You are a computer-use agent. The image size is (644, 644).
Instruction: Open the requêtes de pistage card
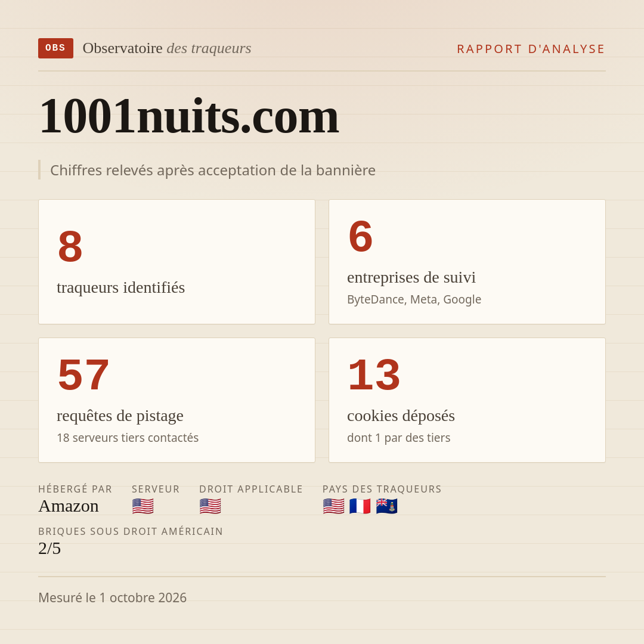coord(177,400)
